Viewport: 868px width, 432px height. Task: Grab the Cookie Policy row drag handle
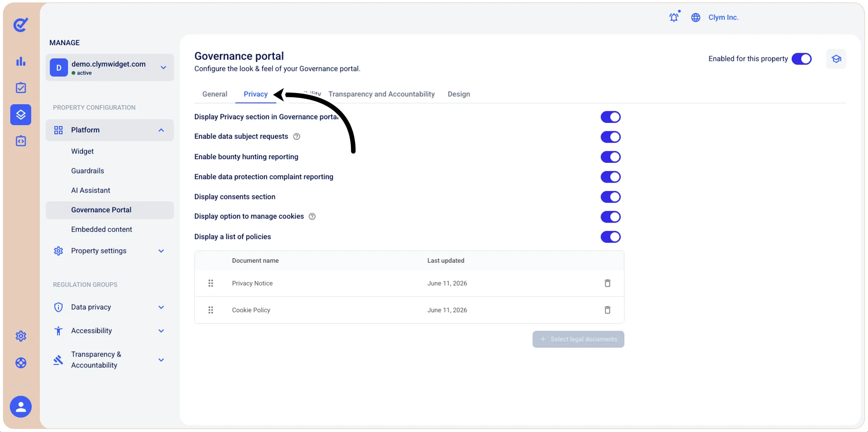click(211, 310)
